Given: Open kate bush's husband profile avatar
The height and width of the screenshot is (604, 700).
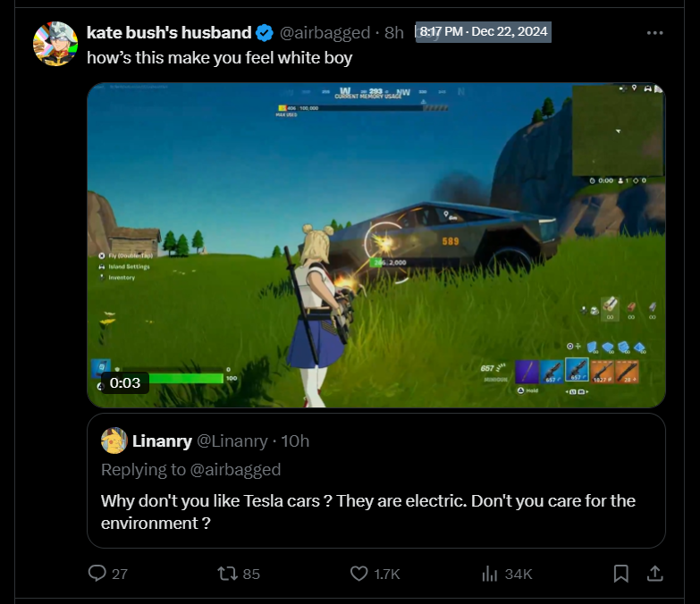Looking at the screenshot, I should [x=55, y=44].
